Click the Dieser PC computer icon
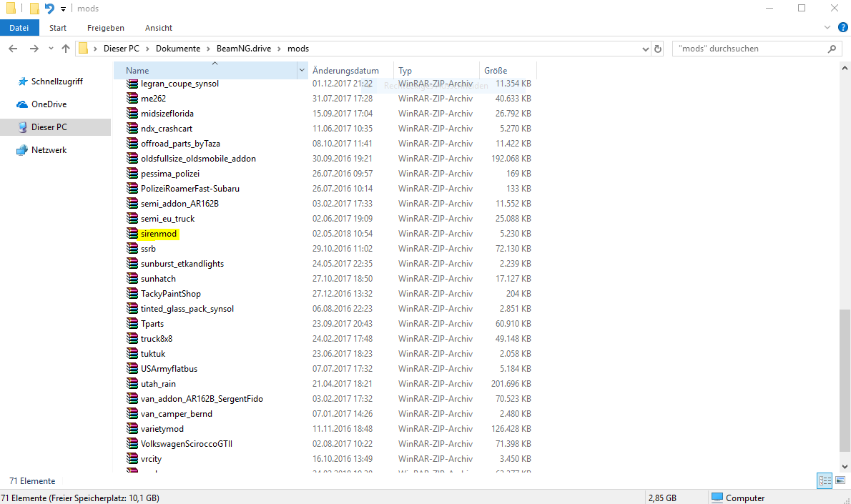Screen dimensions: 851x504 point(22,127)
